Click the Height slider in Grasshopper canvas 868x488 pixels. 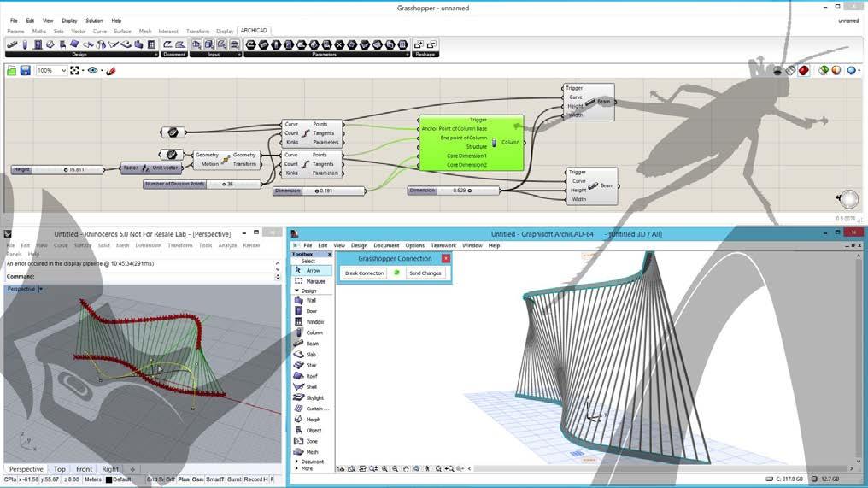(57, 169)
